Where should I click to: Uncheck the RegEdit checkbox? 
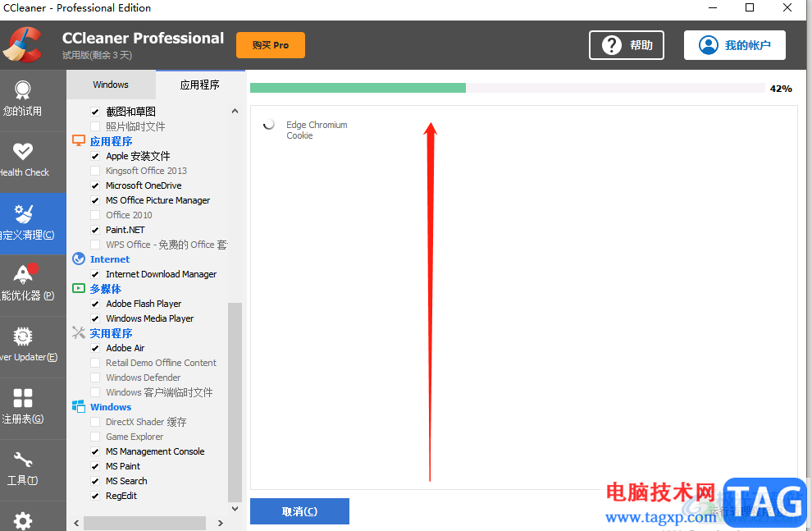[x=95, y=496]
